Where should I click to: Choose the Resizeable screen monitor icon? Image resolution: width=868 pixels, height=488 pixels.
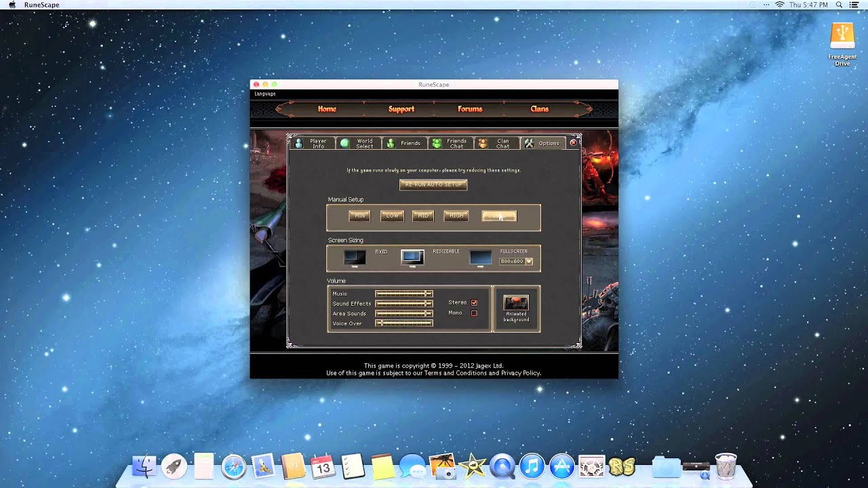(x=412, y=258)
